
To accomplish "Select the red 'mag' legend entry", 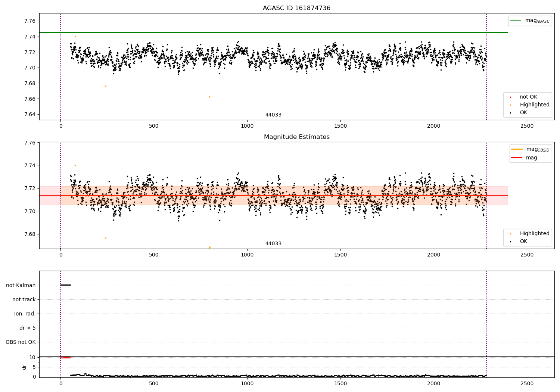I will click(532, 158).
